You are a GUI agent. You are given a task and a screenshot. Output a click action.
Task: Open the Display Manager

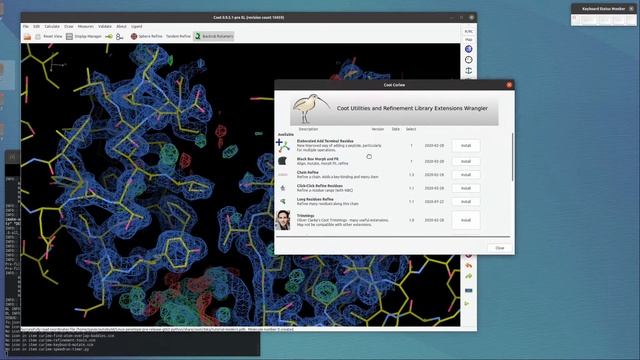pyautogui.click(x=84, y=36)
